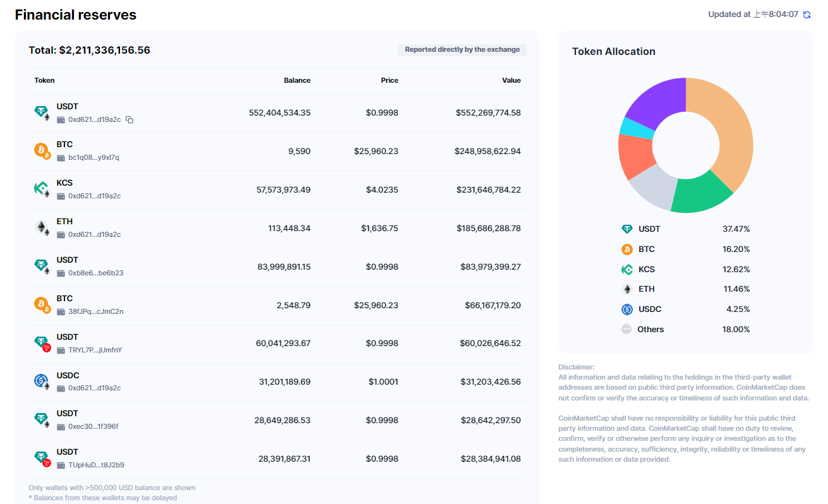Click the wallet icon beside 0xb8e6...be6b23
This screenshot has width=828, height=504.
pyautogui.click(x=61, y=273)
